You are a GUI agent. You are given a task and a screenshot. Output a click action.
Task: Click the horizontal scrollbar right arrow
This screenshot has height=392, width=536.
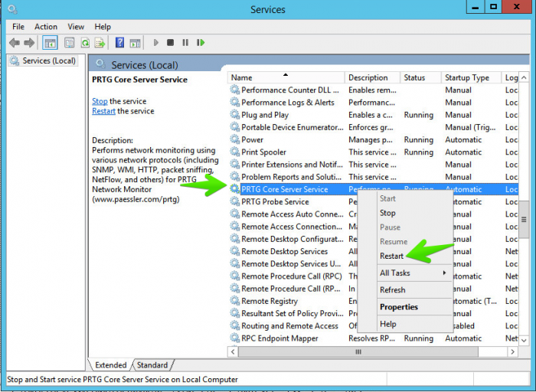(x=512, y=351)
